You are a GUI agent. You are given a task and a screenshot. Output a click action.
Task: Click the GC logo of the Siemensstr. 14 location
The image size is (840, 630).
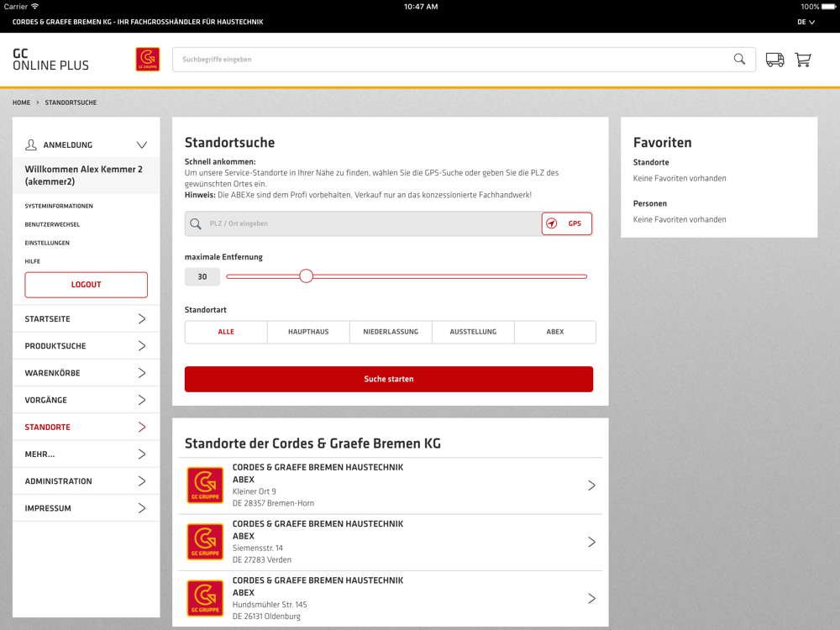tap(205, 542)
